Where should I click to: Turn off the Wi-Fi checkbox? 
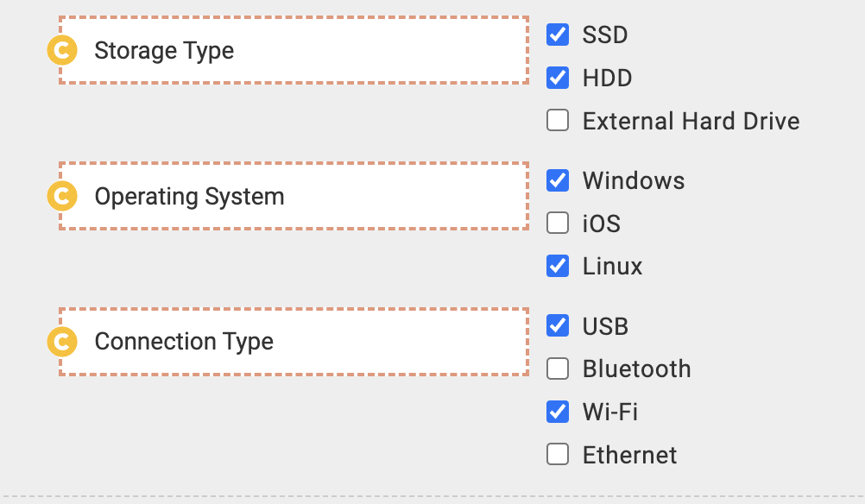point(558,412)
